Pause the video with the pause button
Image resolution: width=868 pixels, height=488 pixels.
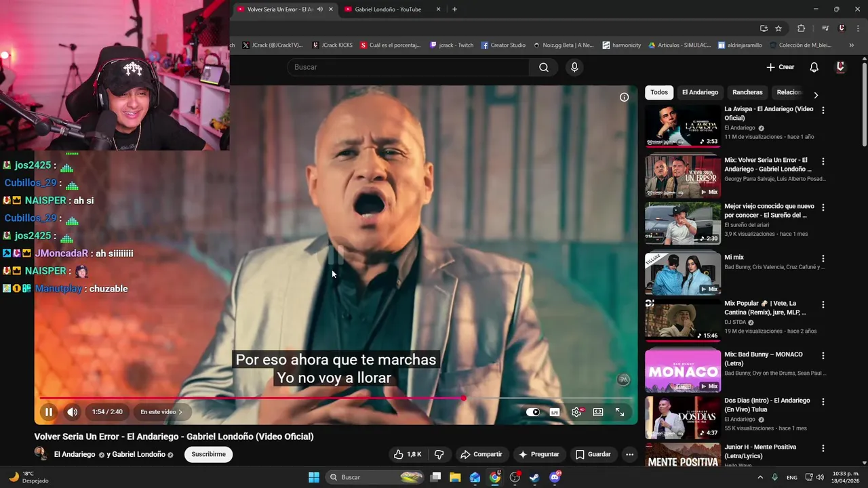tap(49, 412)
